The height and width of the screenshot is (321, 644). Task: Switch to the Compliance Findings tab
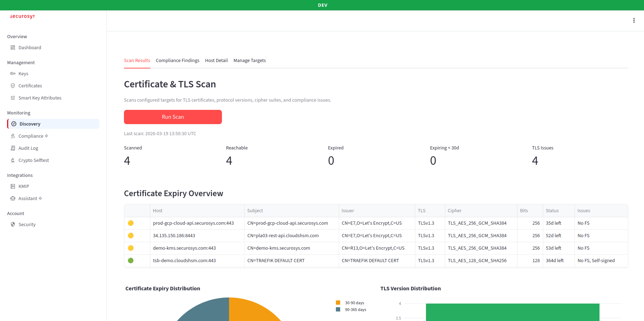pos(177,60)
